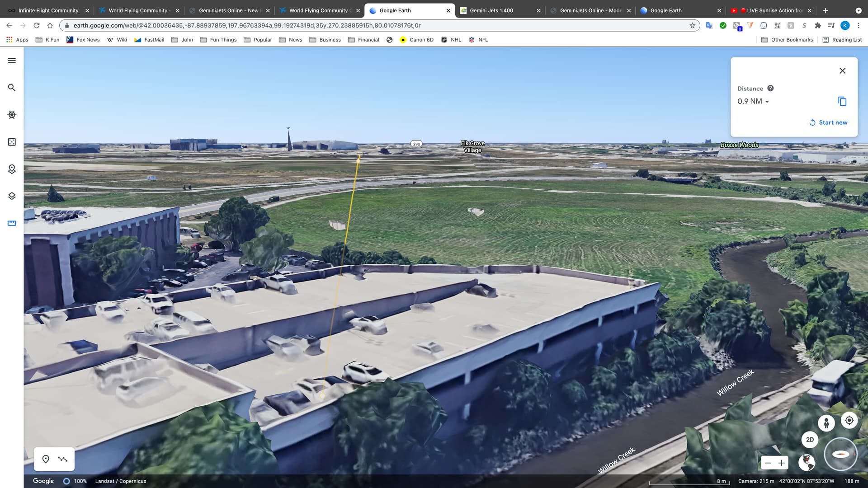868x488 pixels.
Task: Open the News bookmarks folder
Action: pyautogui.click(x=291, y=40)
